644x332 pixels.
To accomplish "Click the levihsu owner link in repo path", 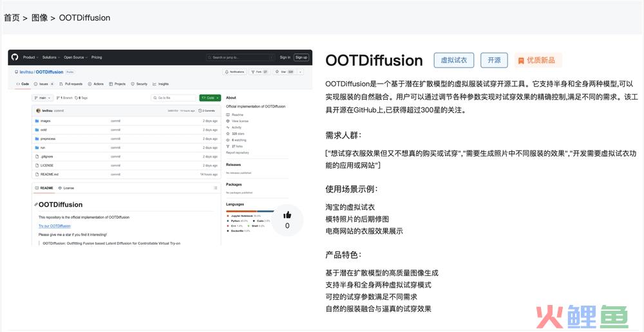I will pos(26,72).
